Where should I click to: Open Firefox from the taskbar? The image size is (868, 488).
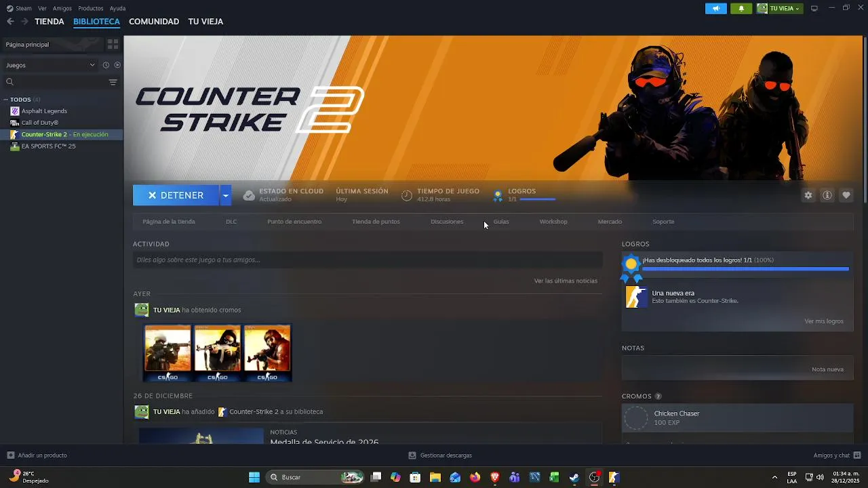click(x=475, y=477)
